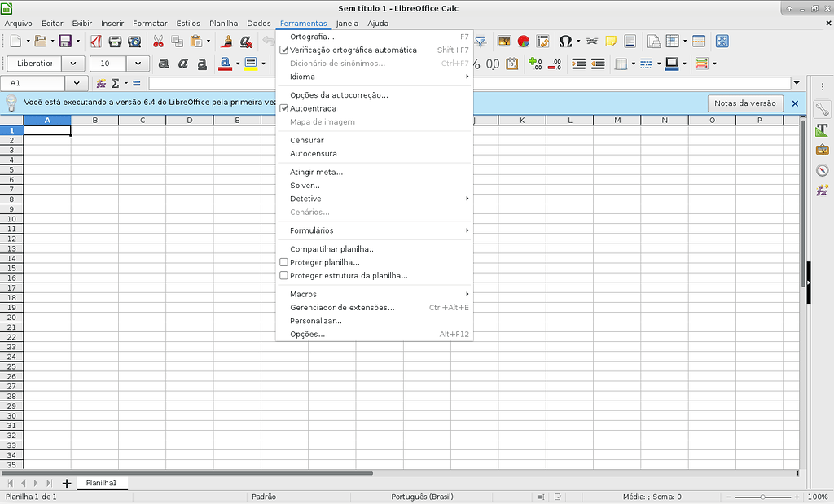
Task: Insert a comment with the yellow note icon
Action: click(x=611, y=41)
